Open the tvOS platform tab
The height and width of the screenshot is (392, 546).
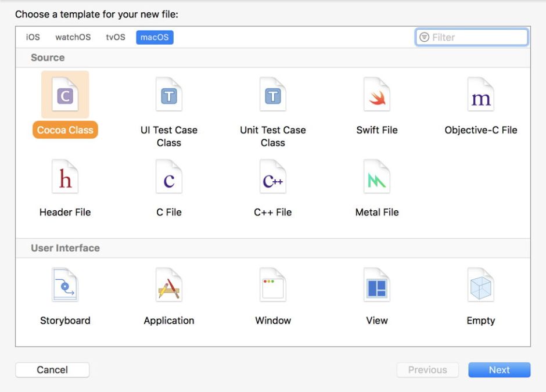[x=116, y=37]
